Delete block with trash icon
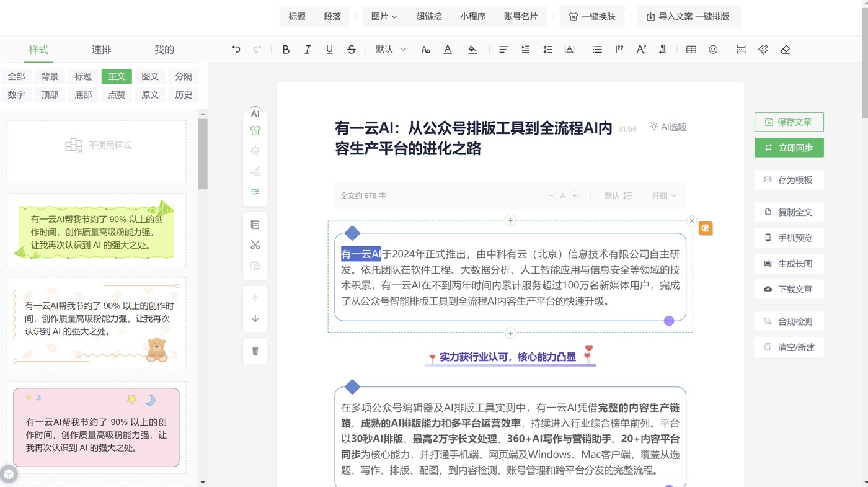The image size is (868, 487). (255, 351)
